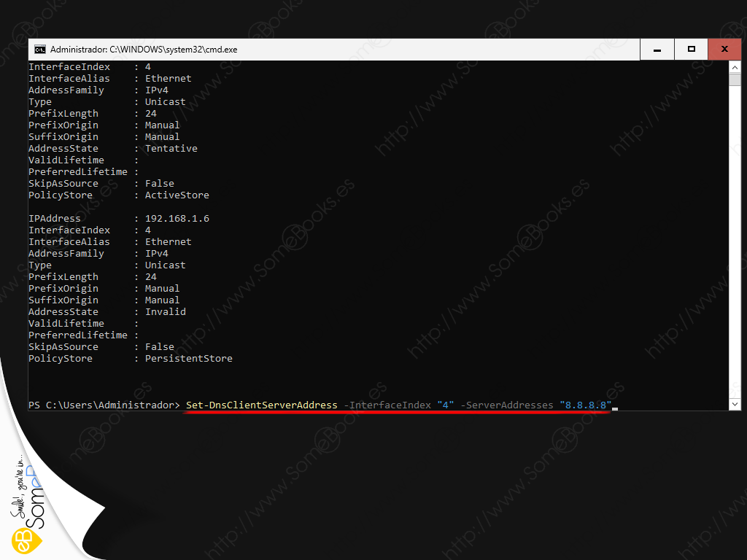Screen dimensions: 747x560
Task: Minimize the Administrador cmd.exe window
Action: click(x=657, y=50)
